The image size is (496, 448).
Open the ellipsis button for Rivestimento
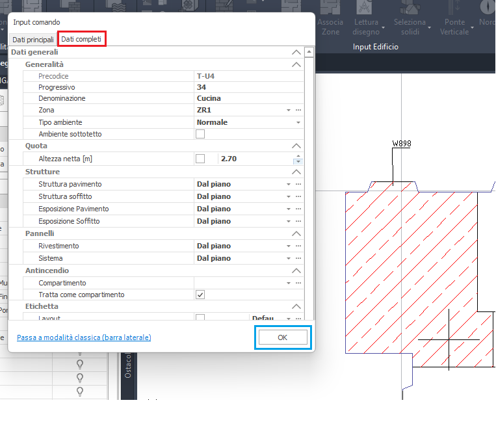pos(298,246)
